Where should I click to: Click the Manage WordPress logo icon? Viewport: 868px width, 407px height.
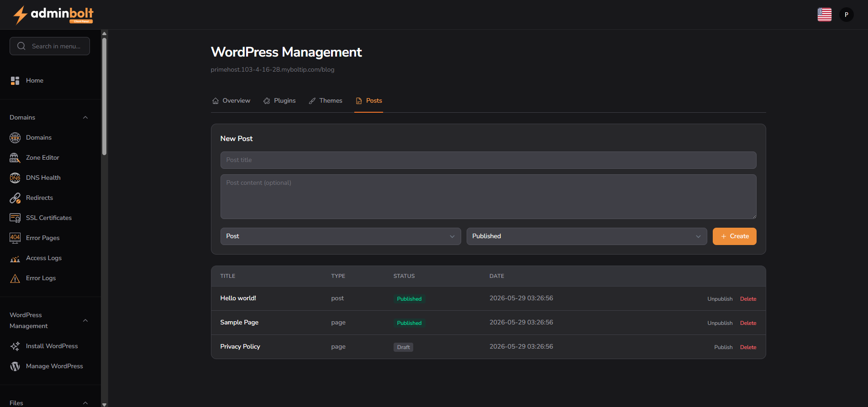coord(15,366)
